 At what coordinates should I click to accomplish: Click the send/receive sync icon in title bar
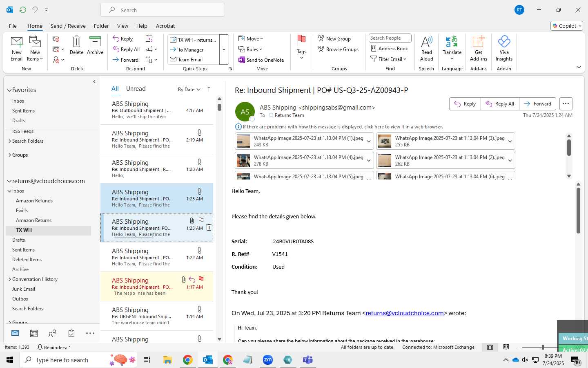pyautogui.click(x=23, y=9)
